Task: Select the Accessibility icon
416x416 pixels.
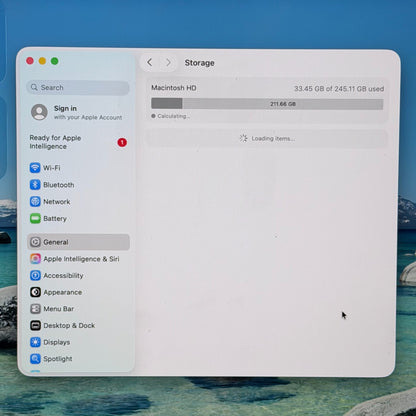Action: point(35,275)
